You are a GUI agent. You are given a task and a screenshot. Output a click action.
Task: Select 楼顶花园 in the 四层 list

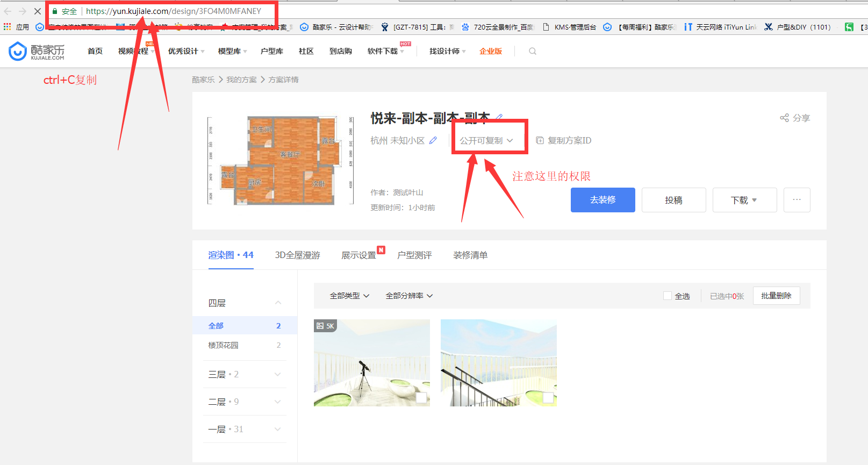click(245, 345)
